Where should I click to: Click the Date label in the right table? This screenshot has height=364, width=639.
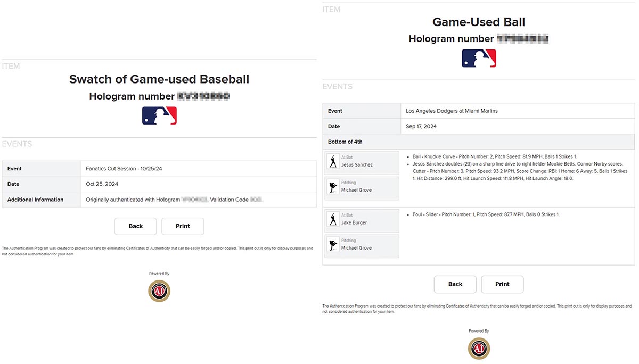(x=334, y=127)
